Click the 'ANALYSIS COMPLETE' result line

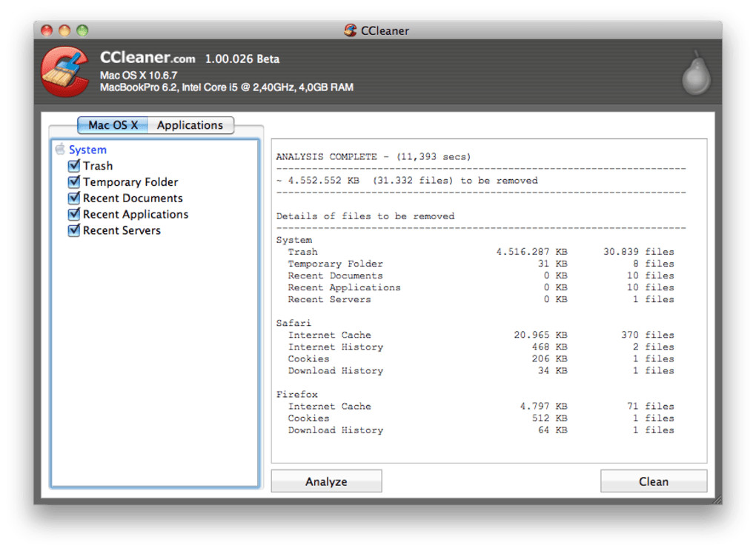(x=374, y=156)
